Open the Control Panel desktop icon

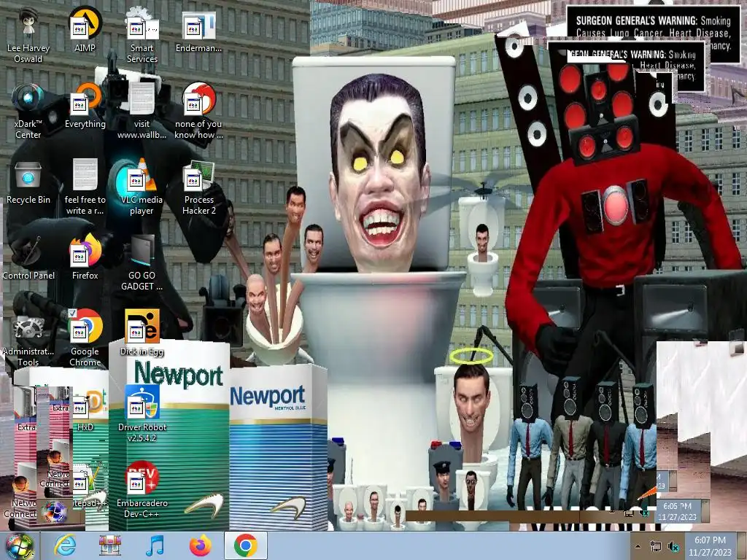(x=28, y=257)
